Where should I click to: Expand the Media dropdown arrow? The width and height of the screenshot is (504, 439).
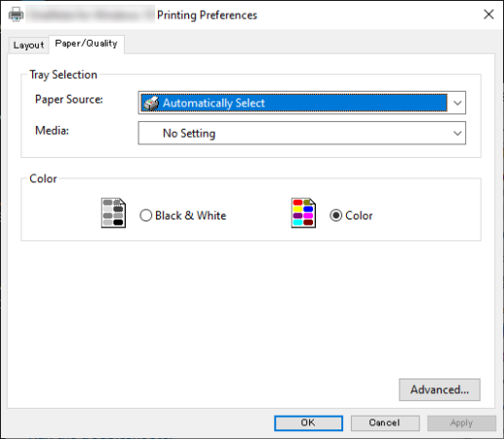pyautogui.click(x=457, y=133)
